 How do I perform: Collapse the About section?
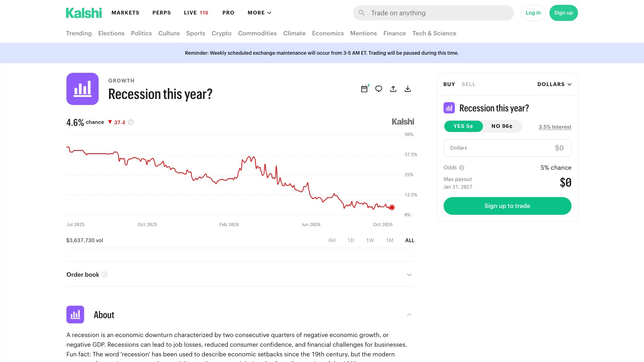pos(409,315)
